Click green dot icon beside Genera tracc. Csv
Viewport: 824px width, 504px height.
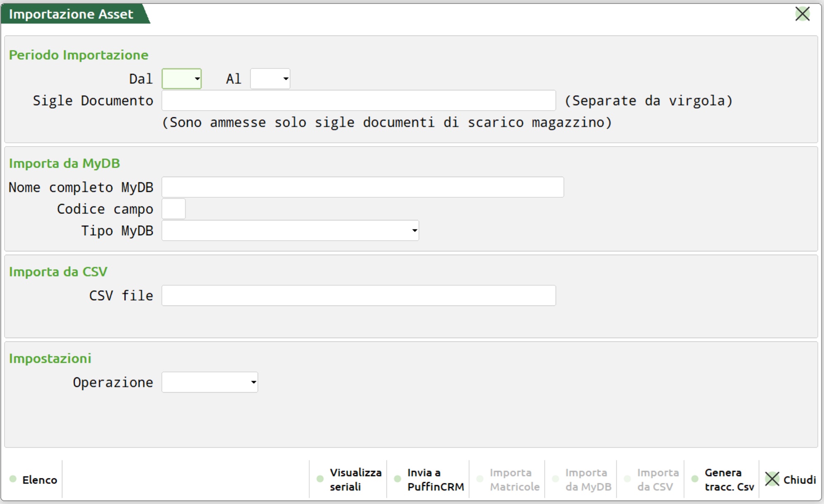(x=695, y=479)
